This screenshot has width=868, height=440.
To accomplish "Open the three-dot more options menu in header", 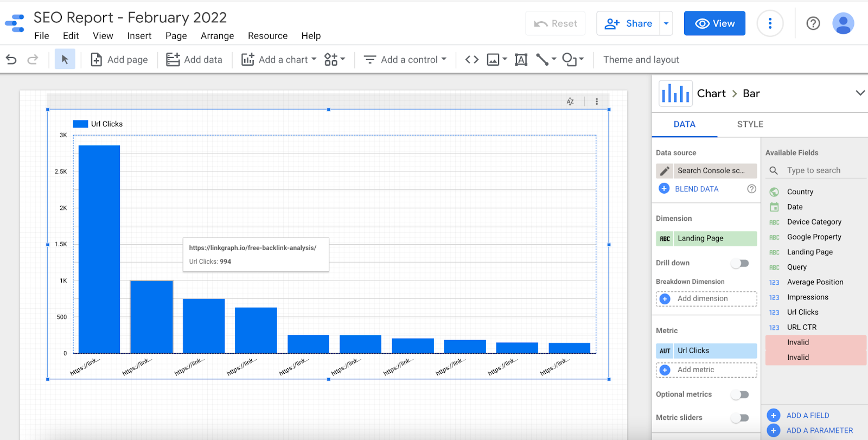I will pyautogui.click(x=770, y=23).
